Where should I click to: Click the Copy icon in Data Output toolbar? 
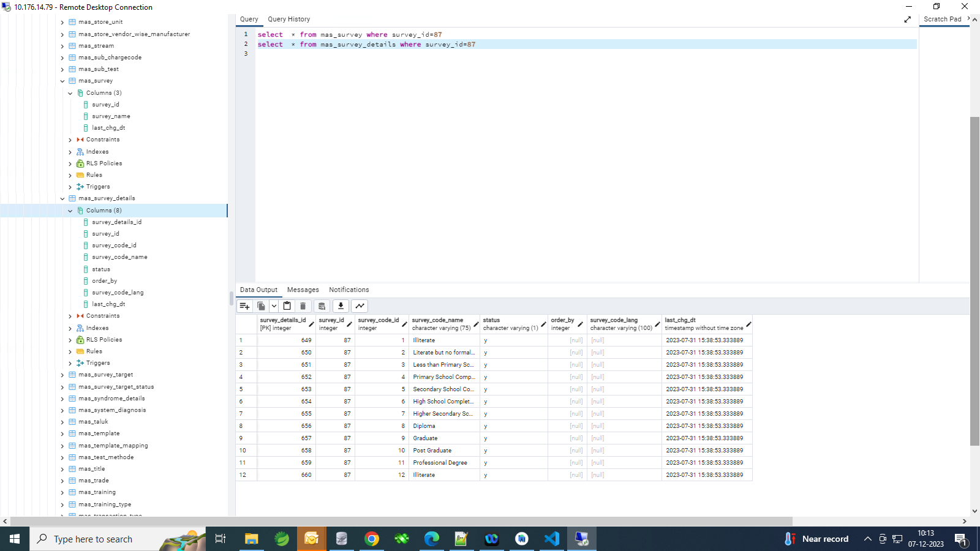pyautogui.click(x=261, y=306)
